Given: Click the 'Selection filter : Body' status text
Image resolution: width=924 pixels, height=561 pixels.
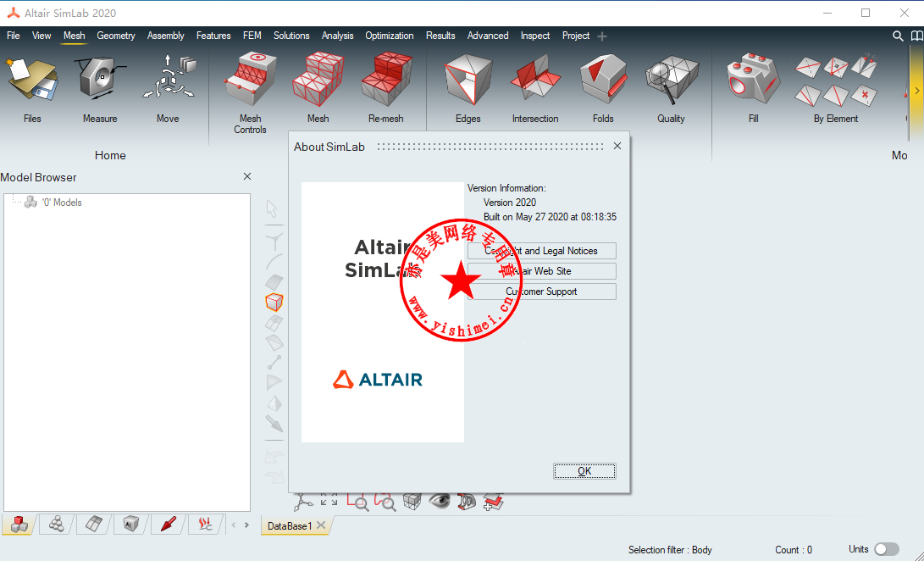Looking at the screenshot, I should (x=670, y=550).
